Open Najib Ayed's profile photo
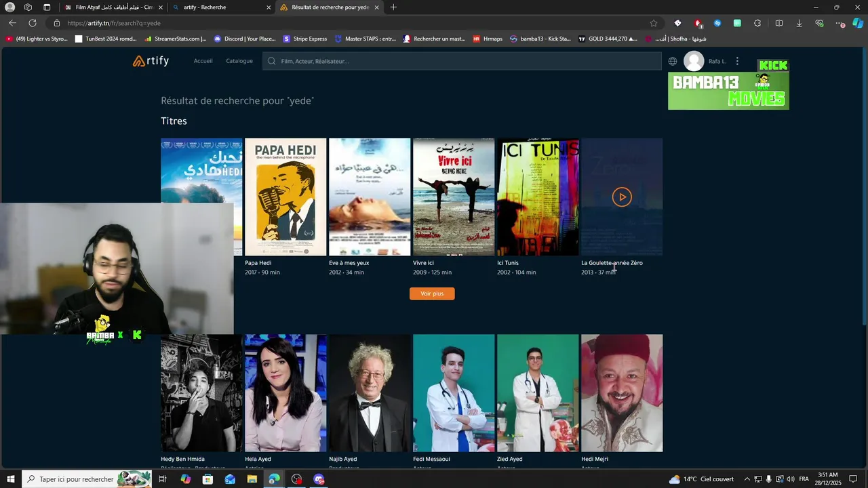 pos(370,393)
